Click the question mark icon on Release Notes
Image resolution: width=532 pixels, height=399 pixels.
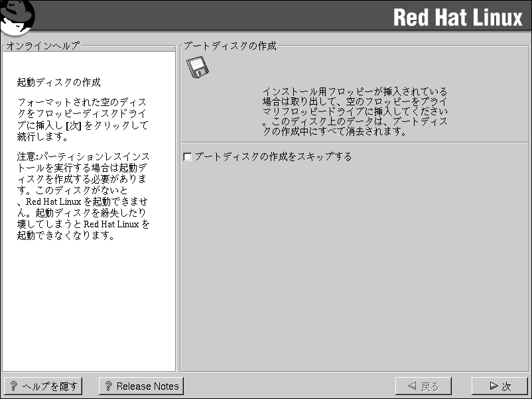pyautogui.click(x=107, y=386)
